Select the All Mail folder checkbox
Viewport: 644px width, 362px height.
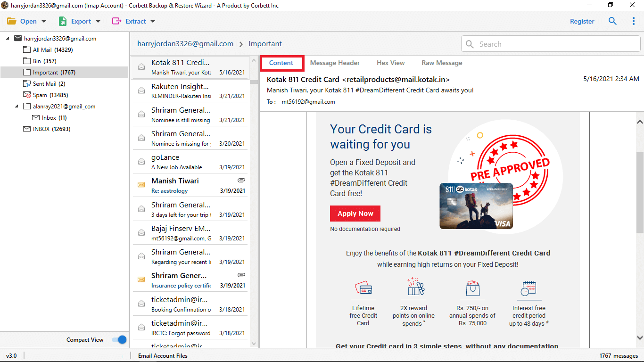pos(27,50)
